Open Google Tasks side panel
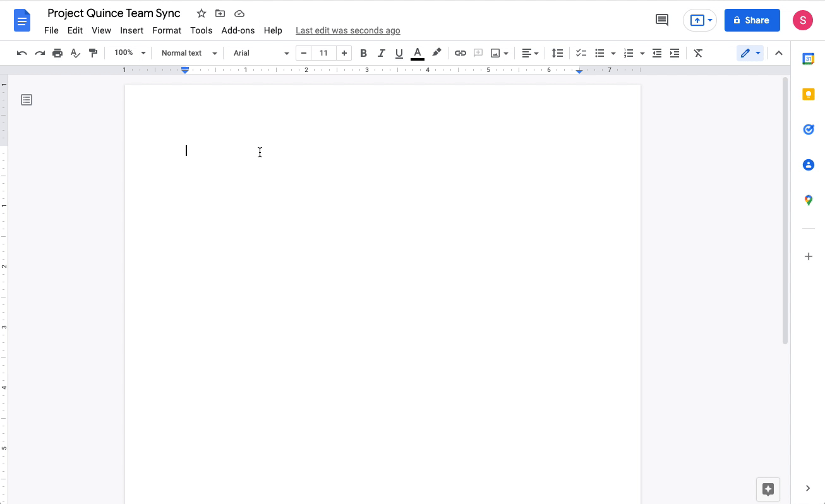The image size is (825, 504). tap(808, 129)
